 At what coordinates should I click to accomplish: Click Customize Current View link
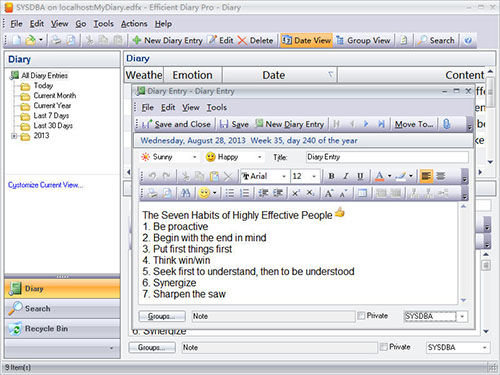45,185
